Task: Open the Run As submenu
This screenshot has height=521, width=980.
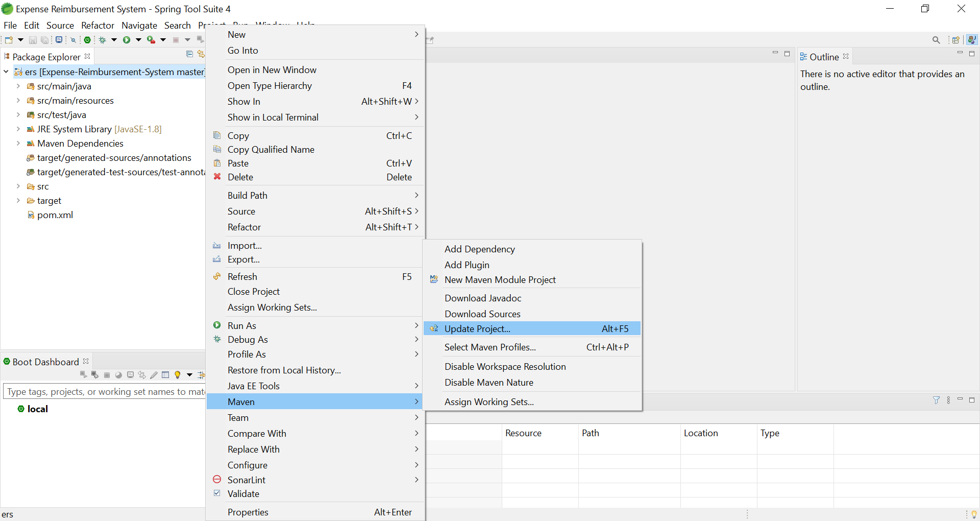Action: [315, 326]
